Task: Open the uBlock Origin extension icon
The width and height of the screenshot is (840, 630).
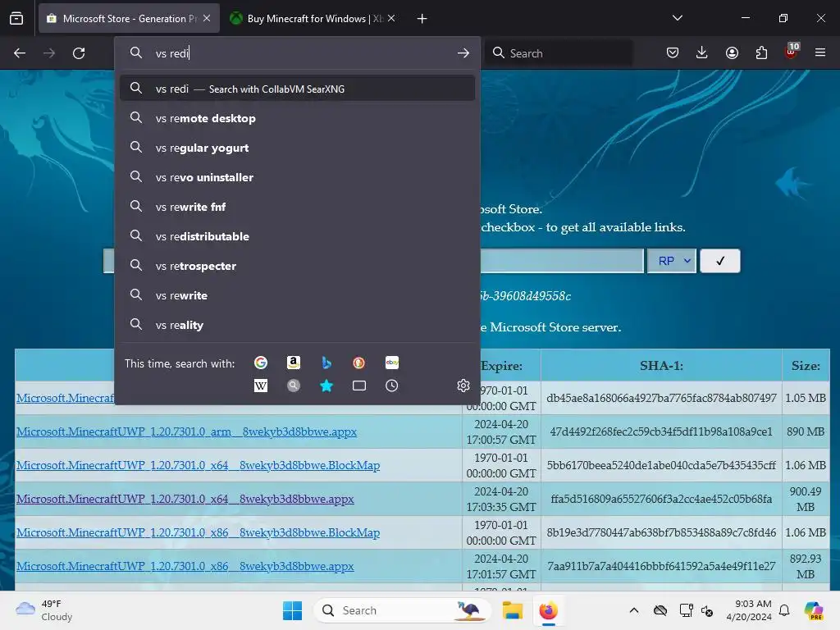Action: (x=792, y=52)
